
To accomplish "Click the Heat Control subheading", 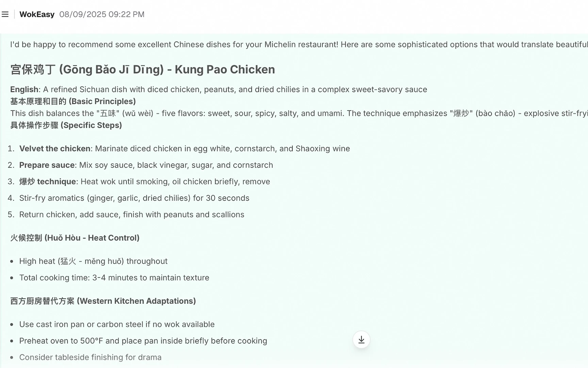I will [75, 238].
